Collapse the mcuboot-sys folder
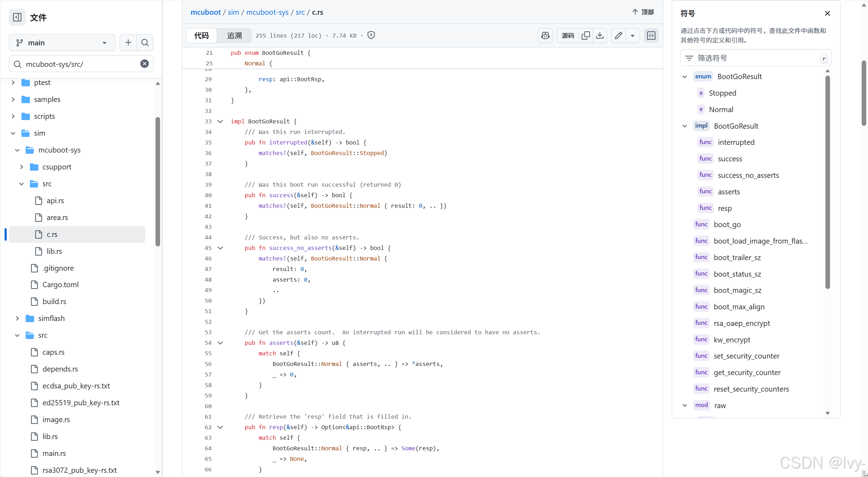This screenshot has height=477, width=868. [x=17, y=150]
